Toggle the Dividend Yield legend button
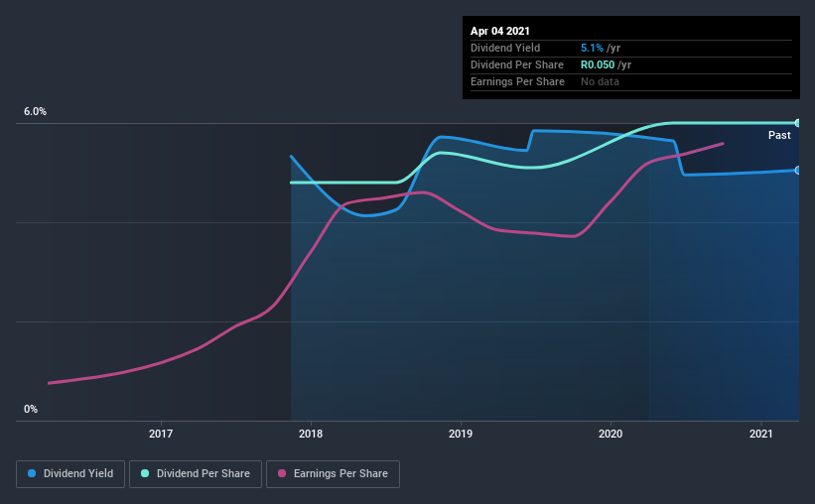The width and height of the screenshot is (815, 504). (x=70, y=474)
